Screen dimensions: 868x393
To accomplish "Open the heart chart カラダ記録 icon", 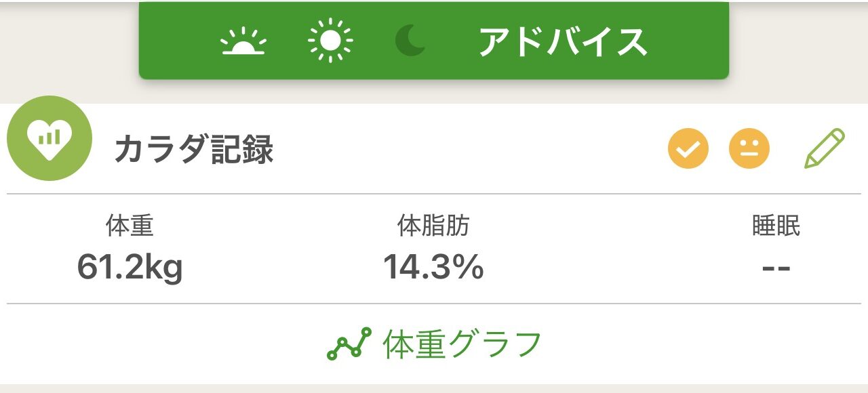I will click(x=49, y=138).
